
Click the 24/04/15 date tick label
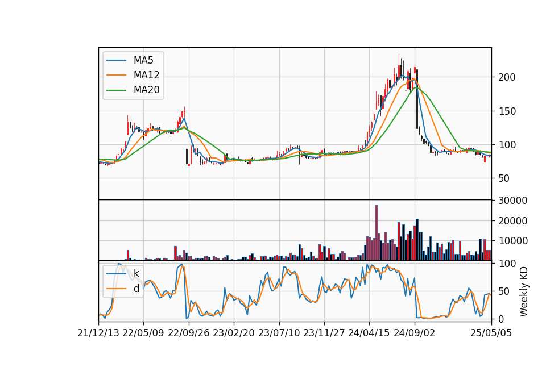(369, 333)
